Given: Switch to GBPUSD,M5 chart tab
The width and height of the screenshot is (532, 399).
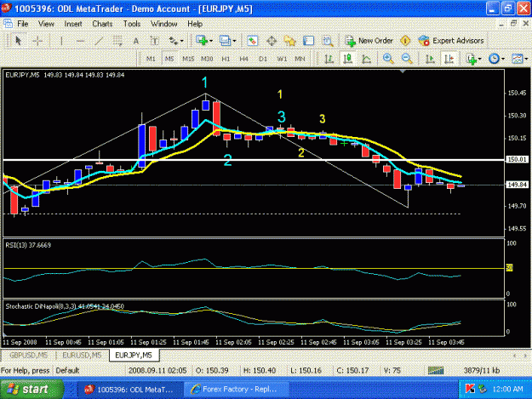Looking at the screenshot, I should coord(28,356).
